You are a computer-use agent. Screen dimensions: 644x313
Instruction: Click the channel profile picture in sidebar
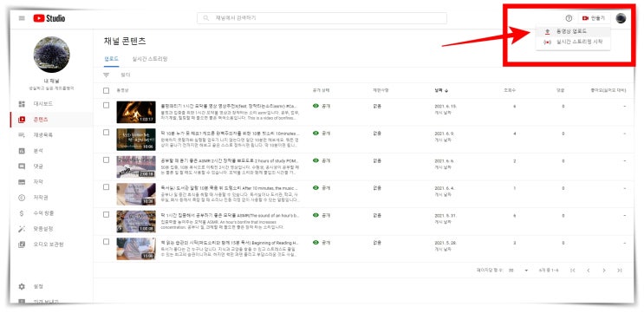coord(52,55)
